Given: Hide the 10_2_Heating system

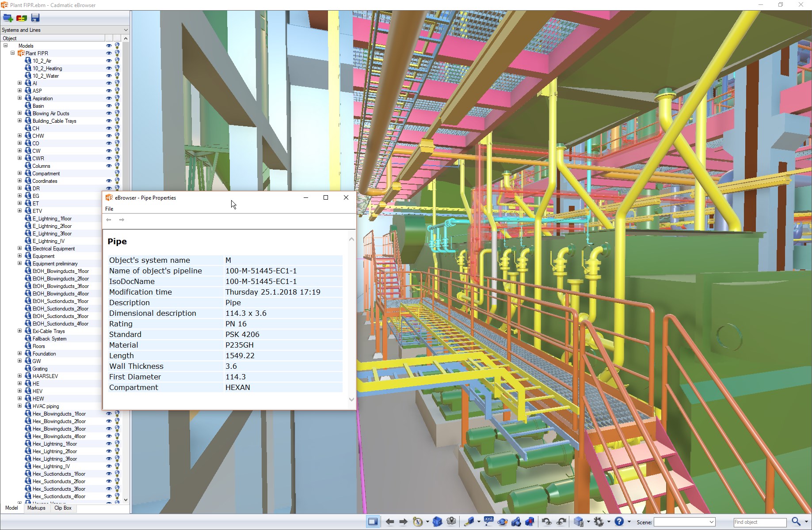Looking at the screenshot, I should [x=109, y=68].
